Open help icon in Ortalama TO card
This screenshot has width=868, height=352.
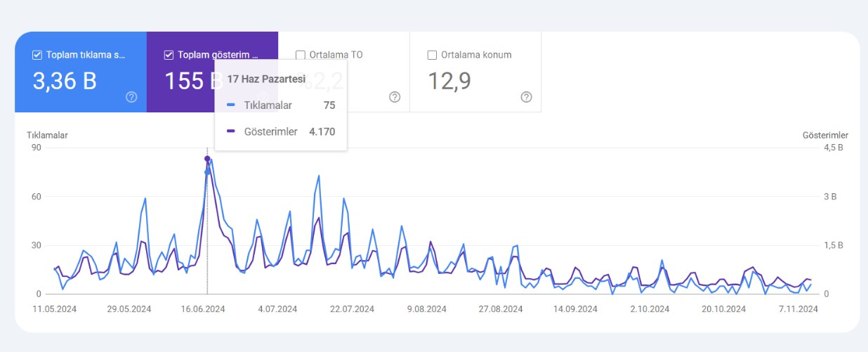tap(395, 97)
